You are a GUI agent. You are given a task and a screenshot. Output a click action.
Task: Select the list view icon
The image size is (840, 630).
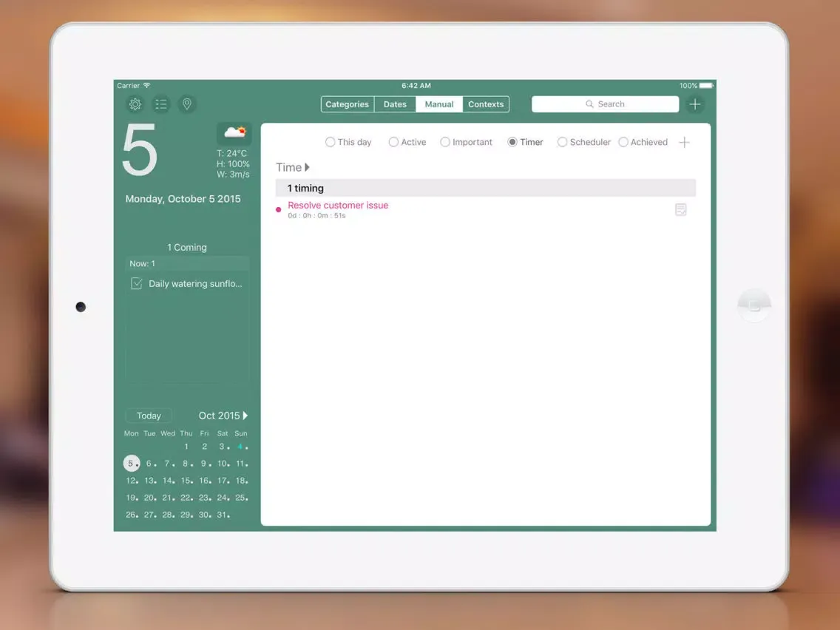click(161, 104)
